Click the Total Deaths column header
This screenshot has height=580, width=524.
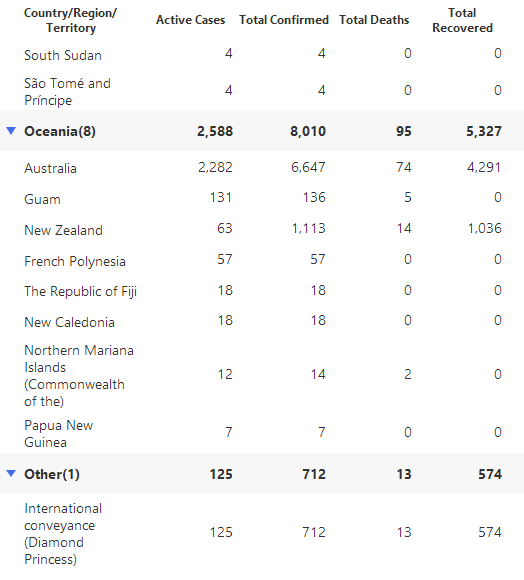click(x=374, y=20)
